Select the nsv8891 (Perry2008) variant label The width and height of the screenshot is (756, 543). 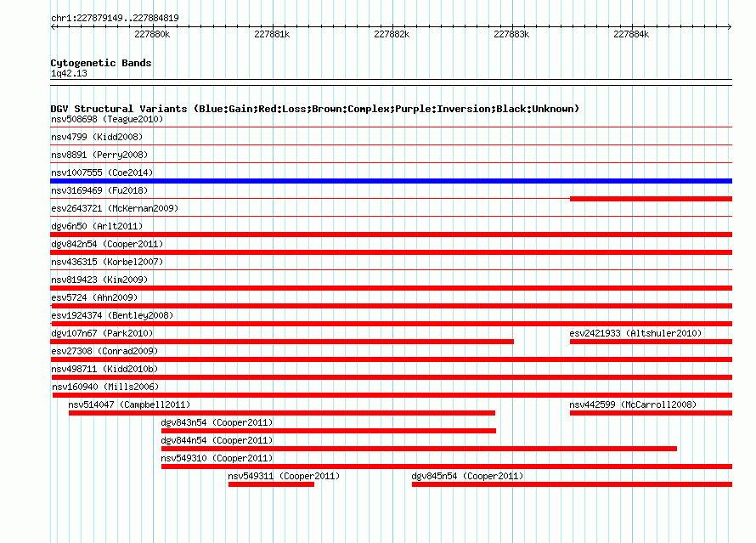click(99, 155)
